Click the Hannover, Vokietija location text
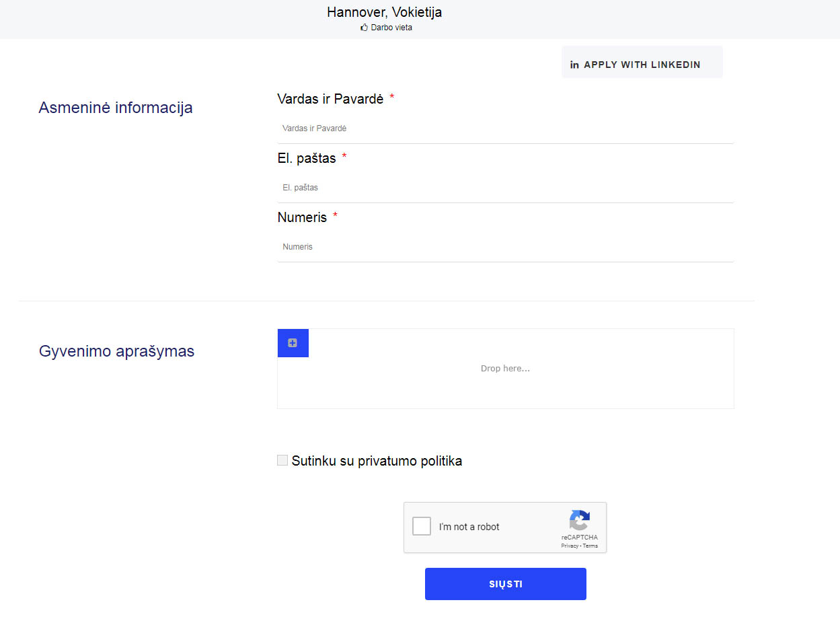 coord(385,12)
